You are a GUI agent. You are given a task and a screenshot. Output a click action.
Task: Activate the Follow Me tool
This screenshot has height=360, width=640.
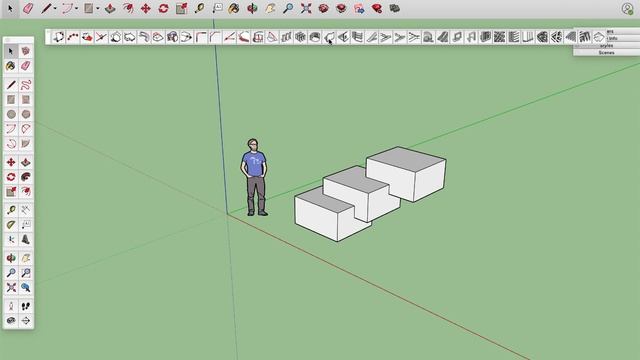click(x=26, y=177)
